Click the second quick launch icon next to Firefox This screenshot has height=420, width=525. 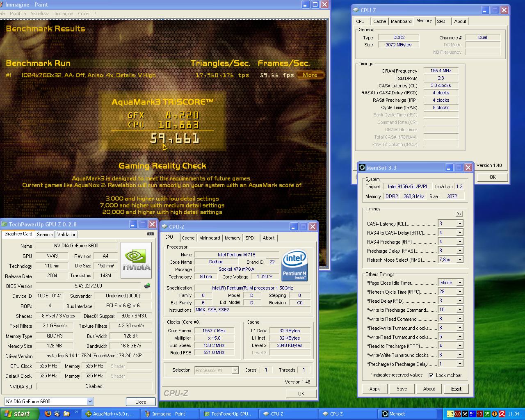tap(57, 414)
